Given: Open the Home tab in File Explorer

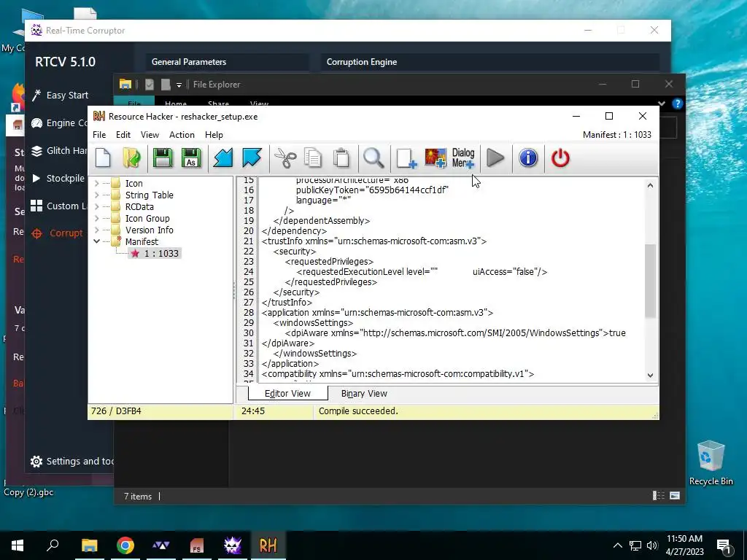Looking at the screenshot, I should pyautogui.click(x=176, y=104).
